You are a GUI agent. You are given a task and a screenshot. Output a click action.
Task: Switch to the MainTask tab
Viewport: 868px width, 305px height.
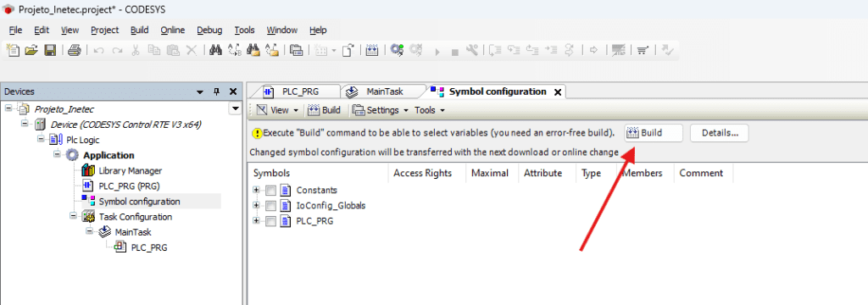pos(378,91)
